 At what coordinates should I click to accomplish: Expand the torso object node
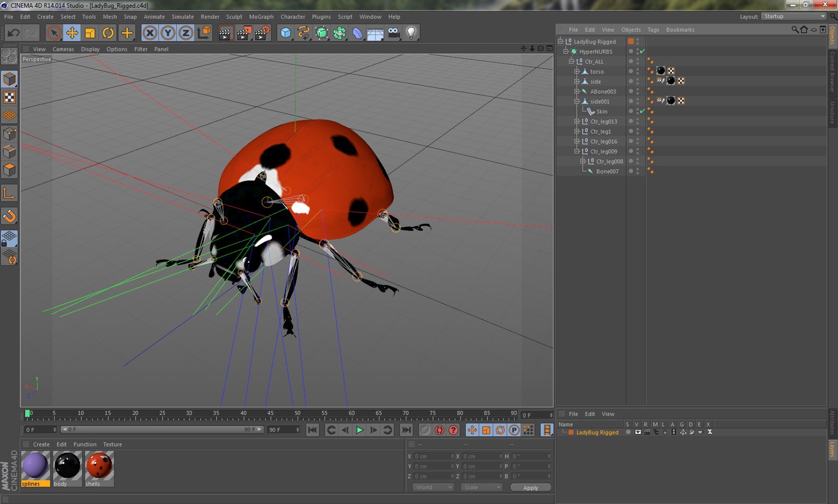[577, 71]
